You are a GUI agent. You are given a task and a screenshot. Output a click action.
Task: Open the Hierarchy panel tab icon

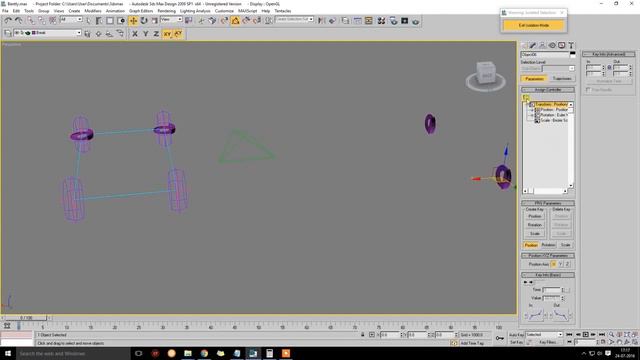(x=542, y=45)
